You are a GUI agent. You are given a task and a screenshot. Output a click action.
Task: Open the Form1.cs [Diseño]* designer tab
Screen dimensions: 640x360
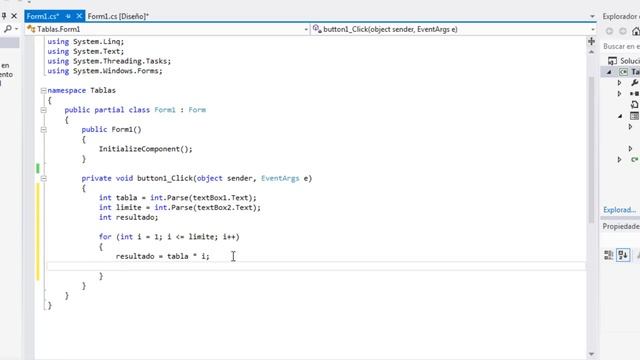(x=118, y=16)
